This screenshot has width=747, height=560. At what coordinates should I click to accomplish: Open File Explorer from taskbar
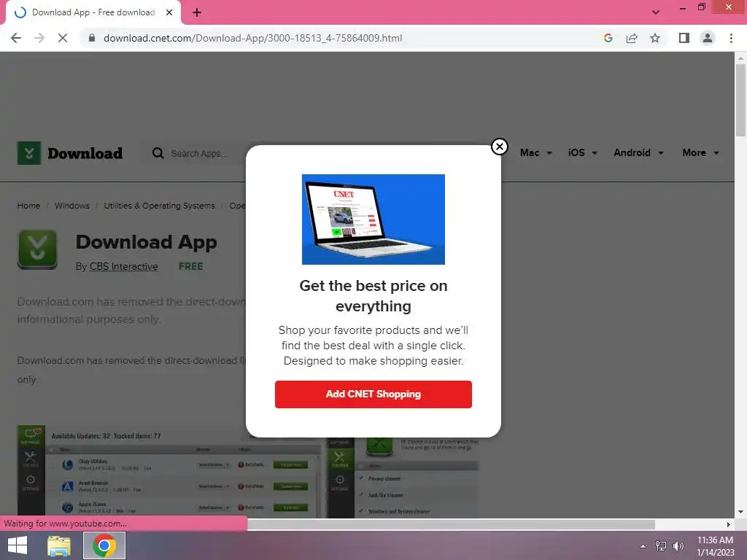tap(59, 545)
